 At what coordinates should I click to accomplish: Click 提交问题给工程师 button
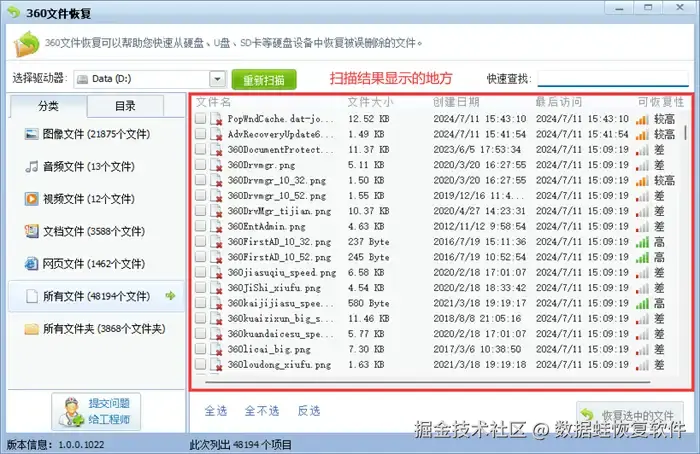[96, 412]
